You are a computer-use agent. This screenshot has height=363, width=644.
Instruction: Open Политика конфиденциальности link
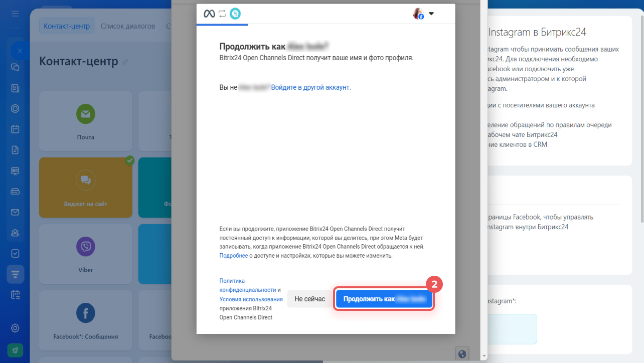pos(248,285)
